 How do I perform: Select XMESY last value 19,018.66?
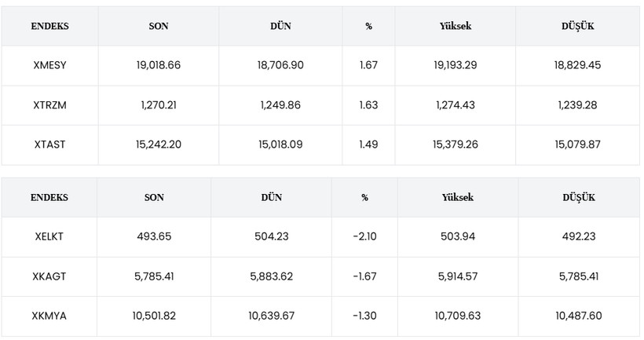click(159, 65)
